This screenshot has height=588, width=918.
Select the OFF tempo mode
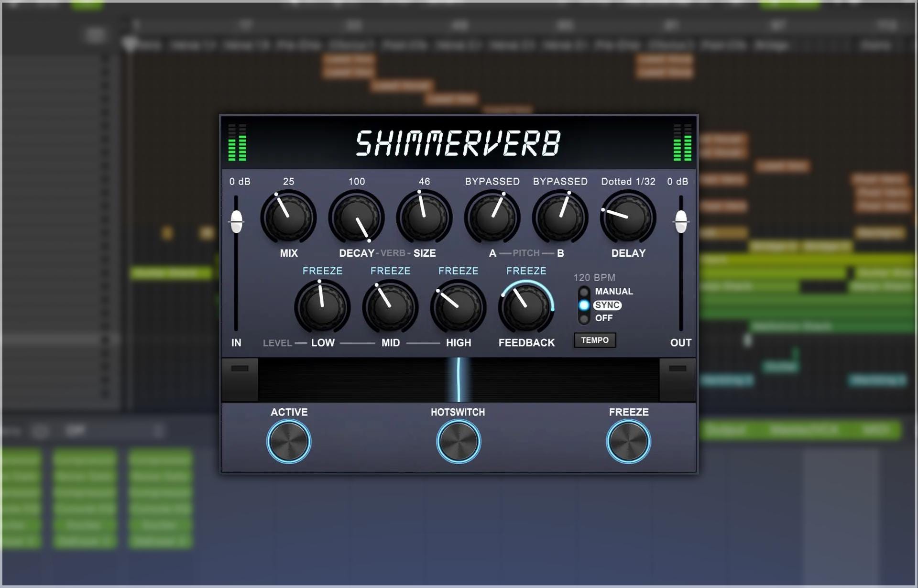[x=596, y=318]
